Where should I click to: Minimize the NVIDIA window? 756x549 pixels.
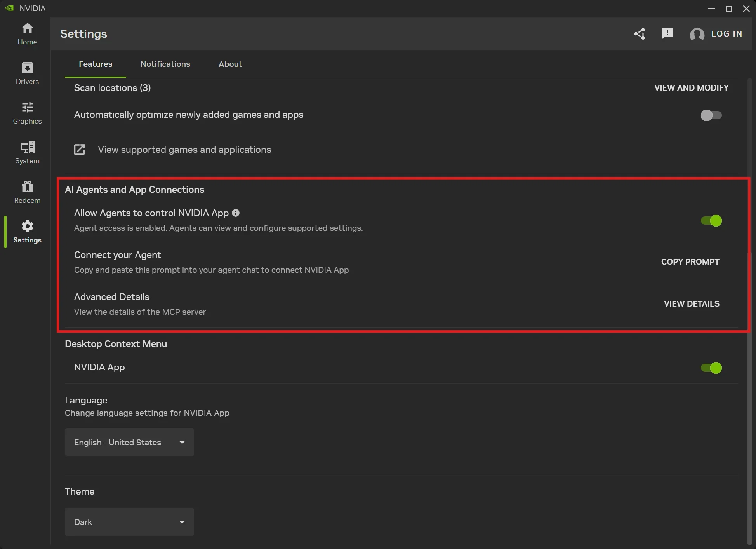coord(711,9)
